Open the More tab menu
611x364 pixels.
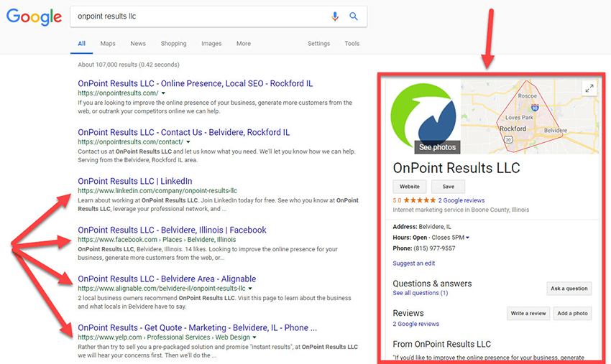coord(244,44)
